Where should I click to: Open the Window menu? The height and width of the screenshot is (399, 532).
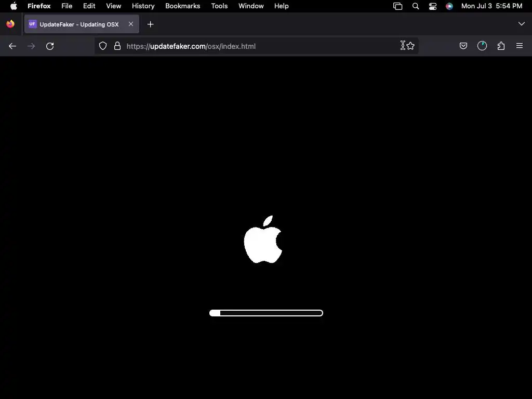point(251,6)
